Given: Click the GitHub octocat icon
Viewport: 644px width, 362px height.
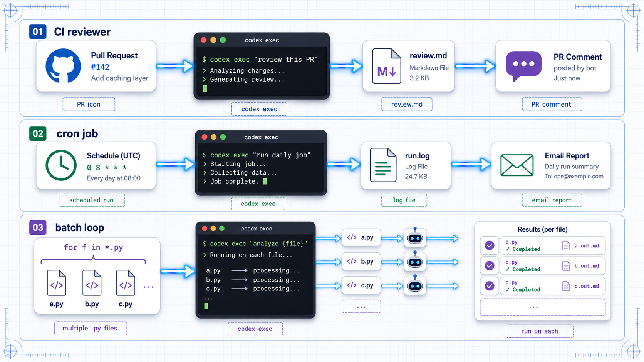Looking at the screenshot, I should click(63, 66).
